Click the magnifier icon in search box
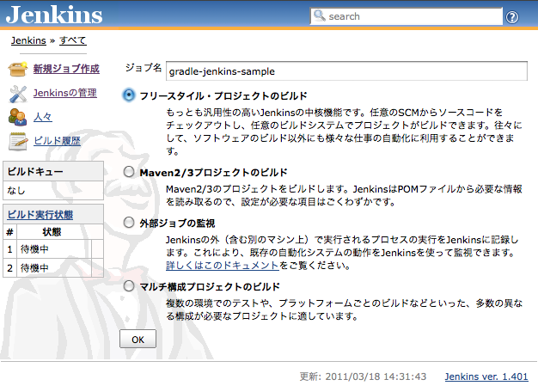Screen dimensions: 538x392 [319, 15]
